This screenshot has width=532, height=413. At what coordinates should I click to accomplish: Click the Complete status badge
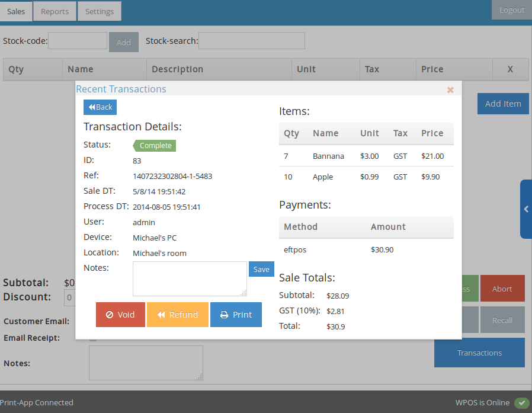[x=155, y=146]
